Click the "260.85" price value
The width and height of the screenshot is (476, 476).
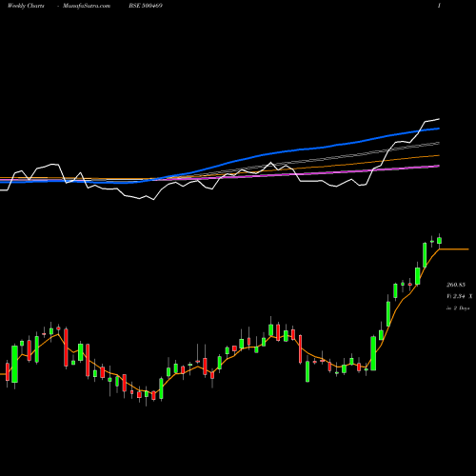[x=456, y=285]
